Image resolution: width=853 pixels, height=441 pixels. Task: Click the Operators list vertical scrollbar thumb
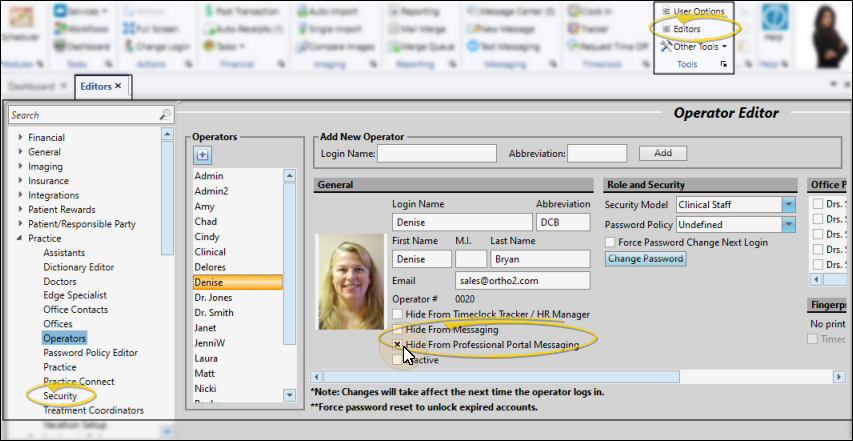click(x=289, y=263)
